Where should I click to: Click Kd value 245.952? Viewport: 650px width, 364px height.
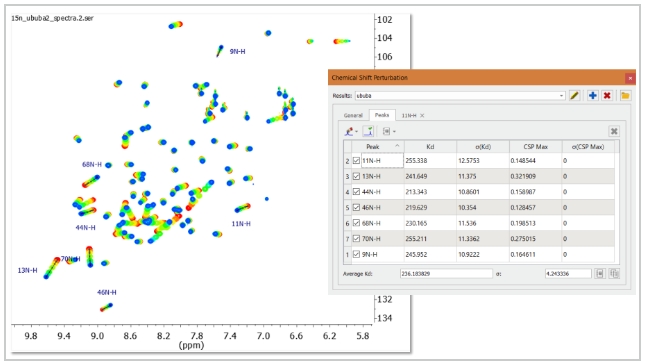point(416,255)
